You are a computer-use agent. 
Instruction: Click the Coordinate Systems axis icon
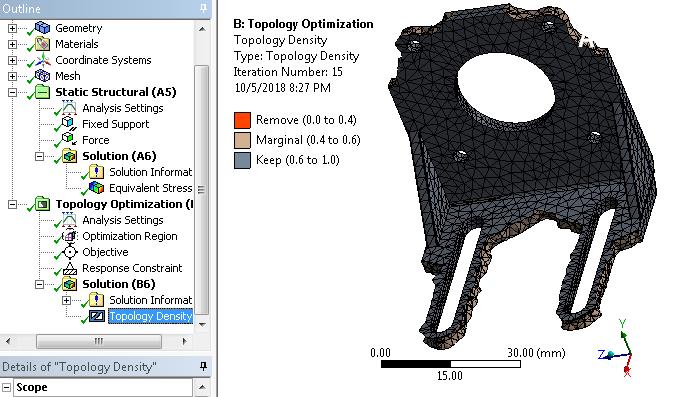[42, 60]
